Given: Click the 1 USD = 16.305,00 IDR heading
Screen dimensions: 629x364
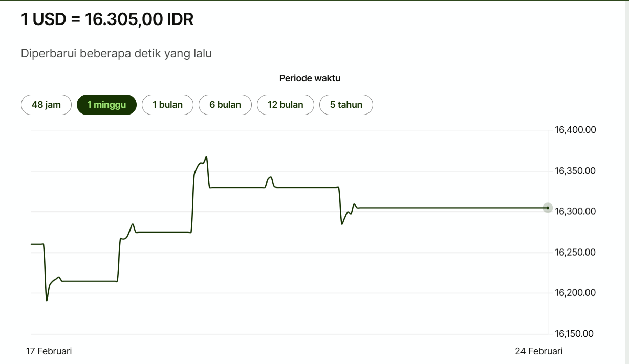Looking at the screenshot, I should 107,20.
